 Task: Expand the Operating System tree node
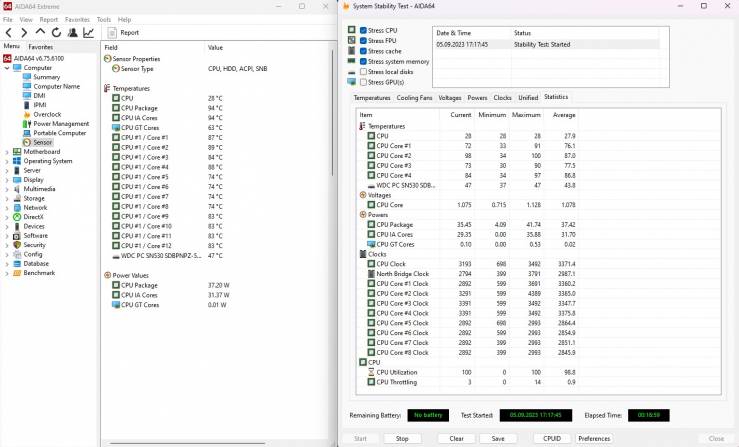coord(7,161)
